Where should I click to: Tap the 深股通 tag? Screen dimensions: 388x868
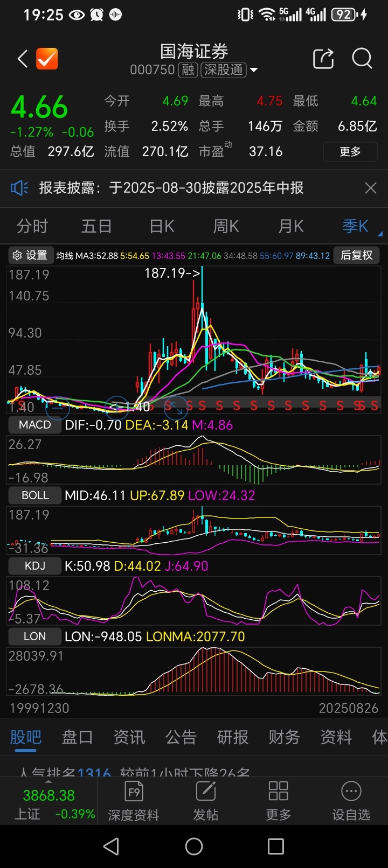pos(223,70)
